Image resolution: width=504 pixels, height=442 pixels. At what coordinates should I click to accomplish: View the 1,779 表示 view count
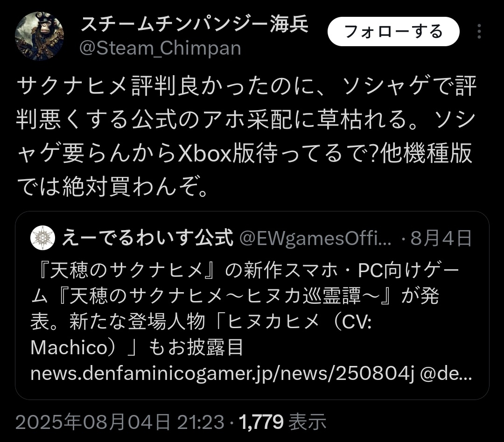click(x=282, y=422)
